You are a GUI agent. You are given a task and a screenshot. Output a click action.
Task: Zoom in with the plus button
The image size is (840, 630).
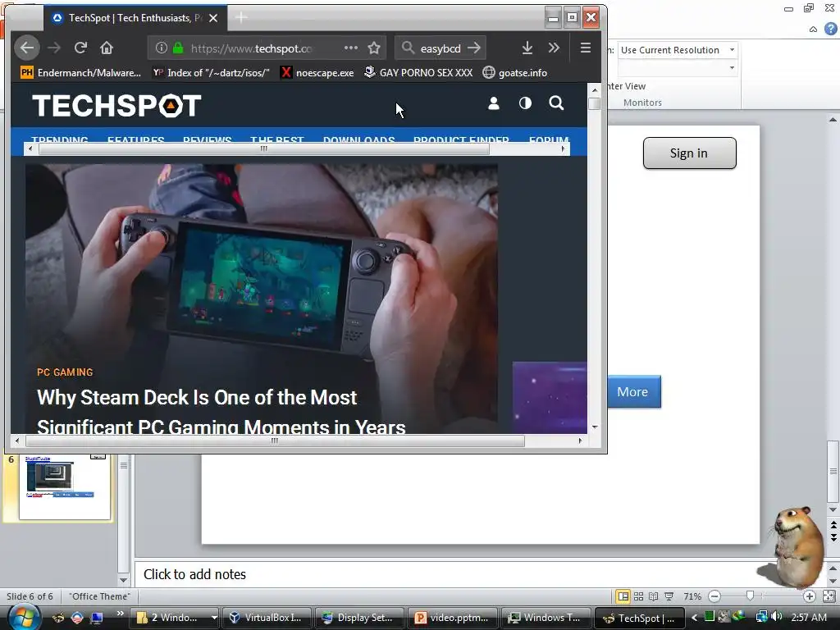click(809, 596)
